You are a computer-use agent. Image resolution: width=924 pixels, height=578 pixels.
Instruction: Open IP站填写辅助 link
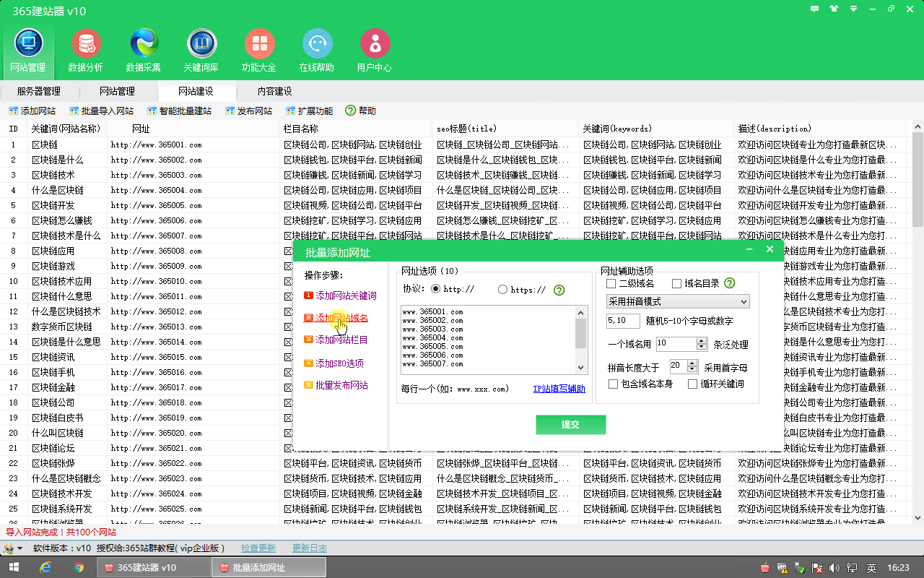click(559, 389)
